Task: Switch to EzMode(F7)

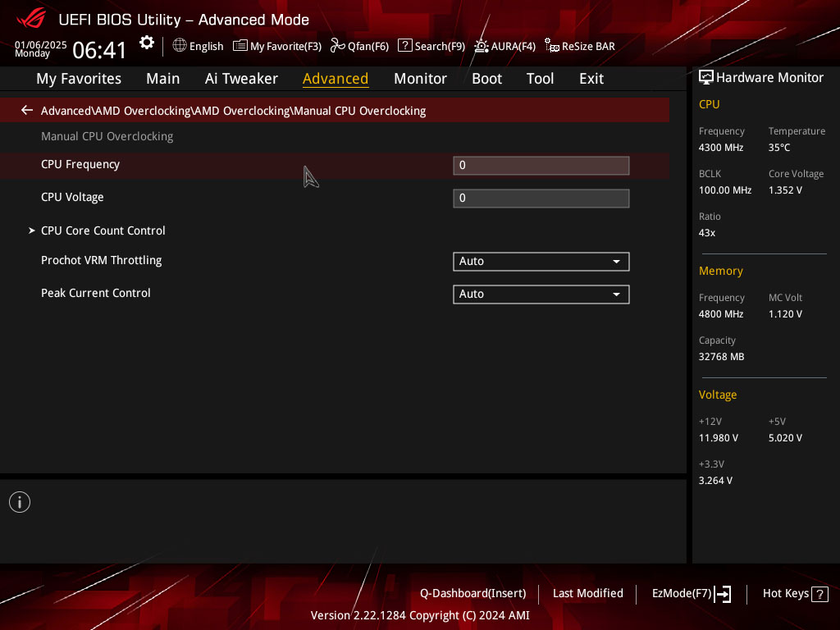Action: (x=691, y=594)
